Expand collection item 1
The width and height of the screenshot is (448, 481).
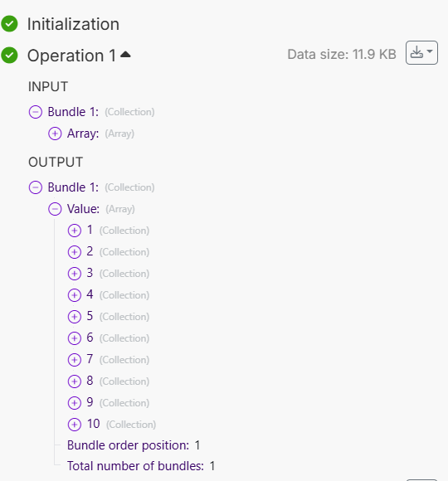click(x=75, y=231)
